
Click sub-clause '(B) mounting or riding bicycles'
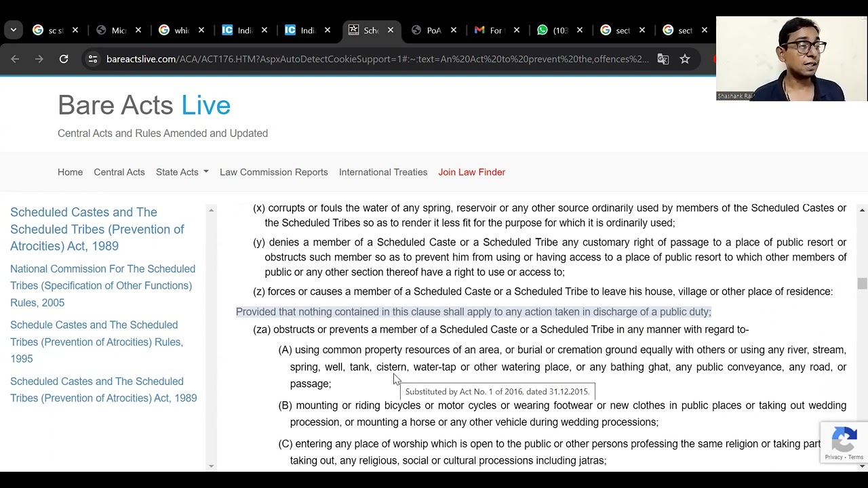pos(562,413)
